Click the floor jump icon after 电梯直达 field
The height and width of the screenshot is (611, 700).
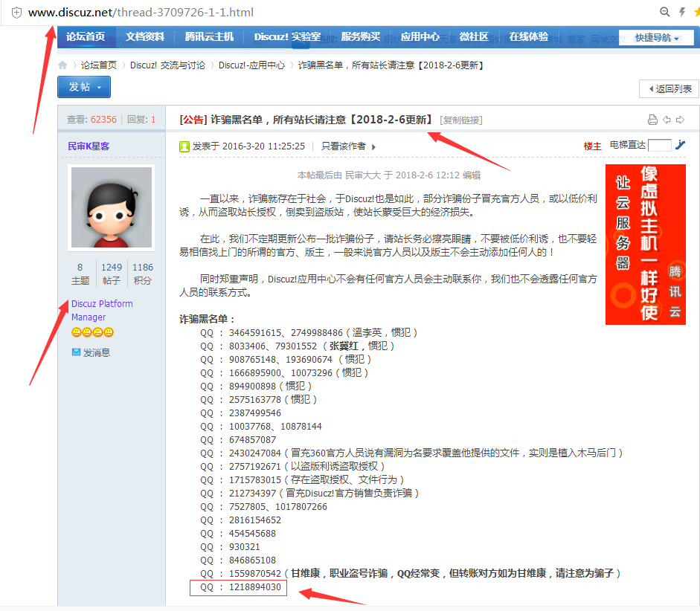click(x=681, y=145)
